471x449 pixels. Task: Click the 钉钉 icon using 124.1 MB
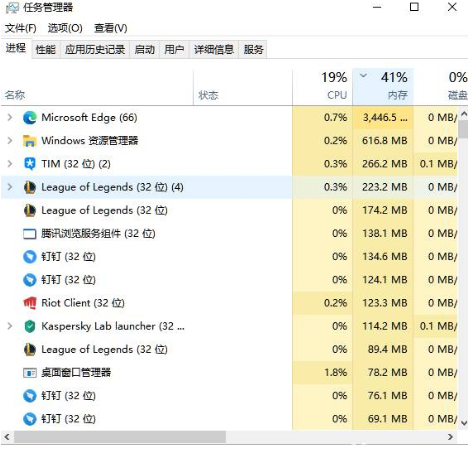(x=30, y=280)
